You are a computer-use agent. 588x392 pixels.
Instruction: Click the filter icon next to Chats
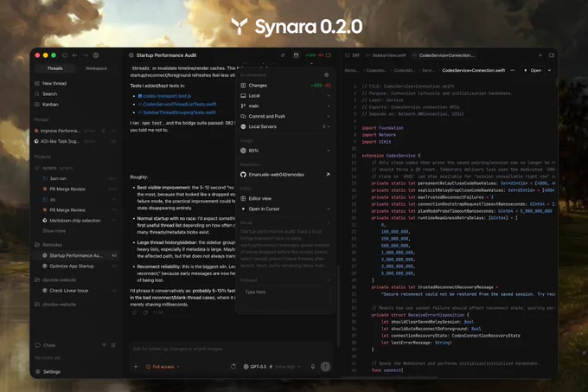tap(104, 344)
